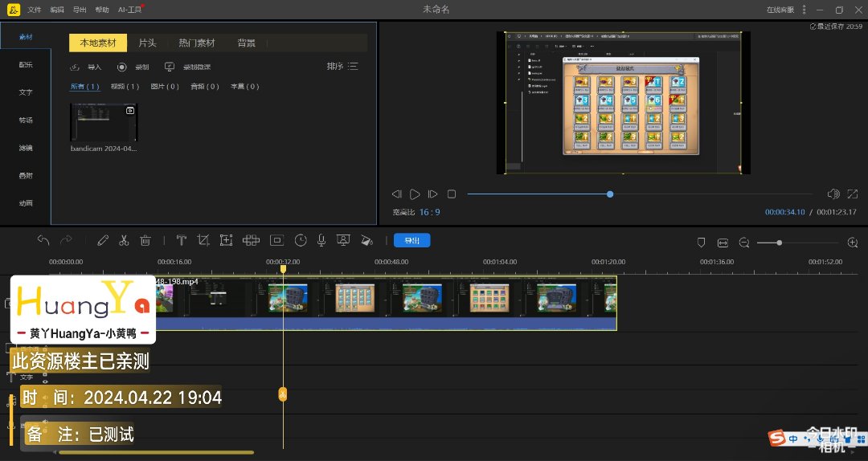The width and height of the screenshot is (868, 461).
Task: Click the scissors split tool in timeline toolbar
Action: coord(124,240)
